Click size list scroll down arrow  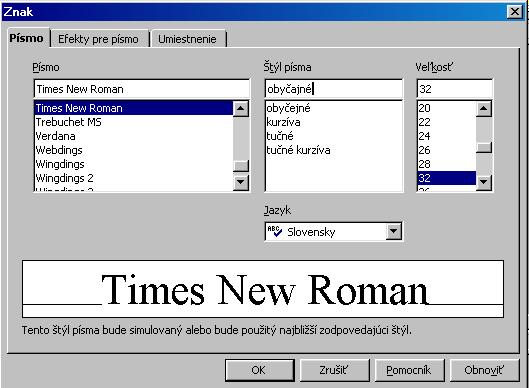(x=484, y=182)
